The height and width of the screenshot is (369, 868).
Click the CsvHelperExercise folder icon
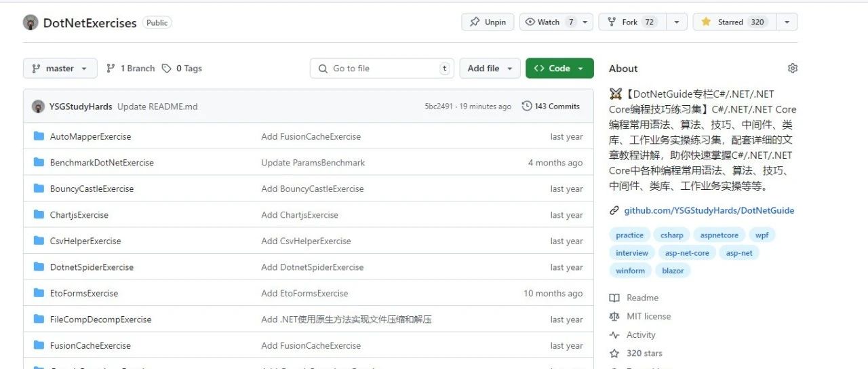[x=39, y=241]
